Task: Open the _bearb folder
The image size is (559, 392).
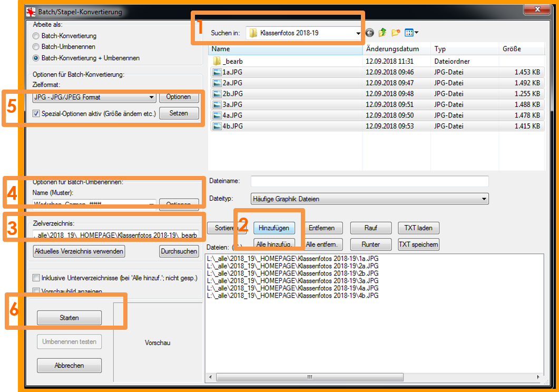Action: tap(232, 61)
